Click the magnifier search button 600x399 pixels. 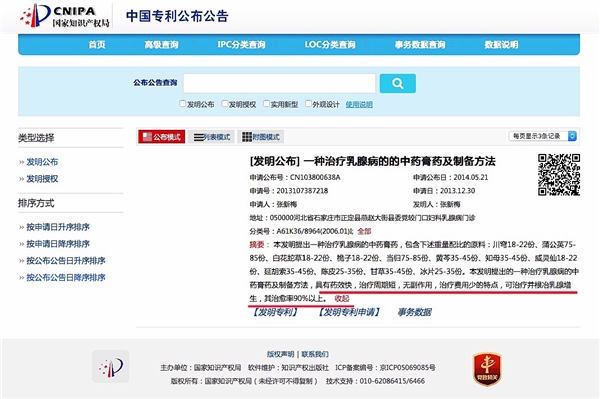[x=398, y=83]
